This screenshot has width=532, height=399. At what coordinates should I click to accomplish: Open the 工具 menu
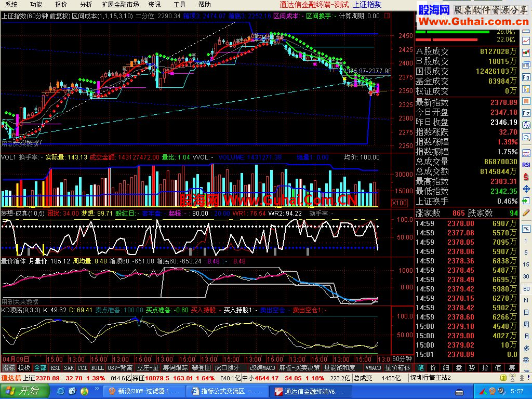point(179,4)
